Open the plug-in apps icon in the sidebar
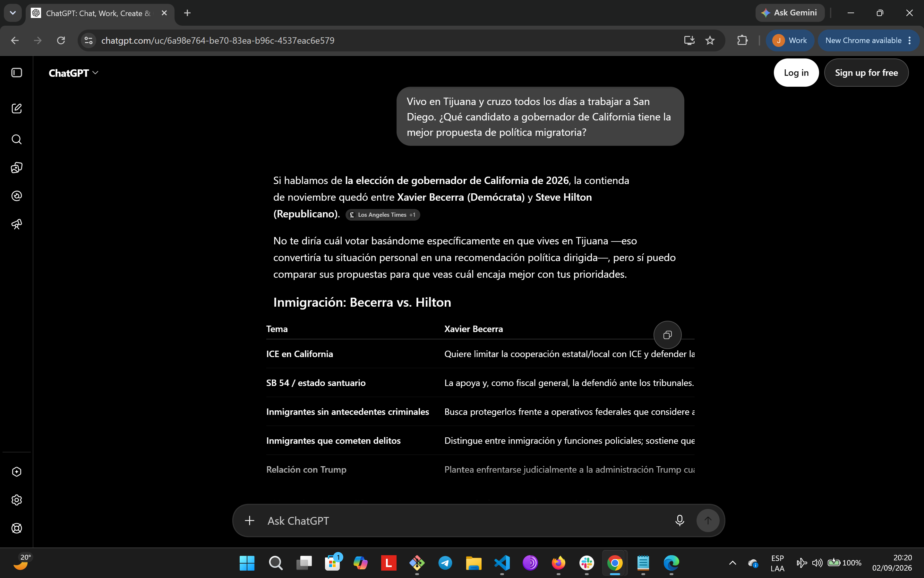This screenshot has height=578, width=924. 17,196
